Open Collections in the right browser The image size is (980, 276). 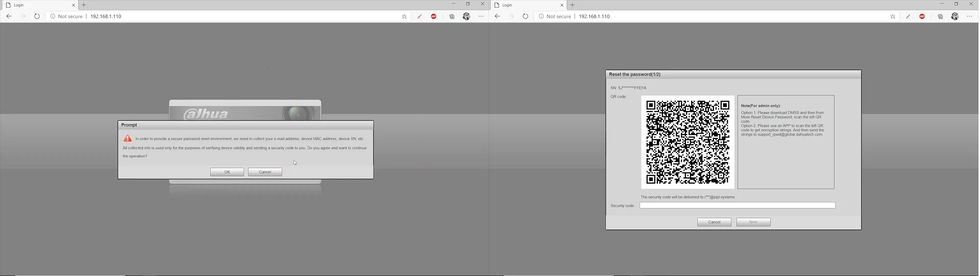click(x=940, y=16)
